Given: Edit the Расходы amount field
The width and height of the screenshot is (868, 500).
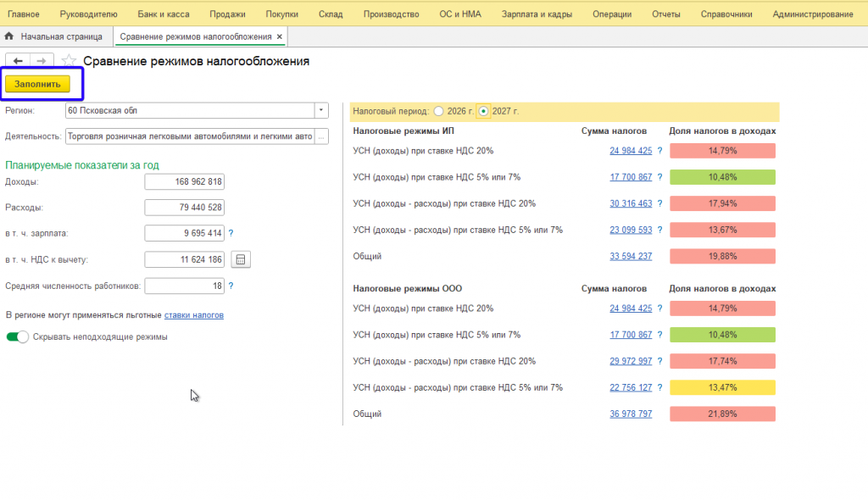Looking at the screenshot, I should (184, 207).
